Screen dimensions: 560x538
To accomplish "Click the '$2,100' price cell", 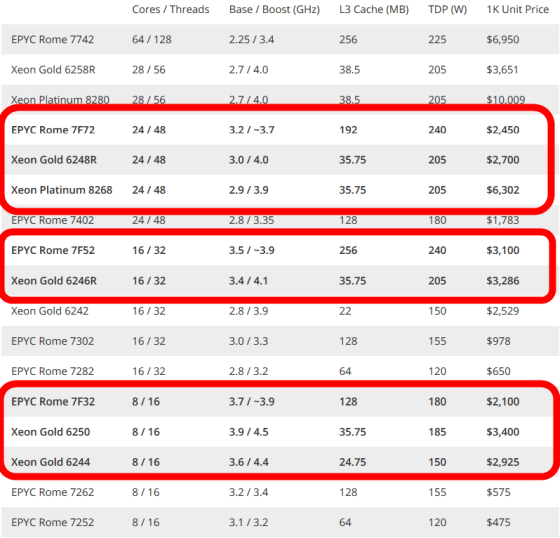I will (502, 401).
